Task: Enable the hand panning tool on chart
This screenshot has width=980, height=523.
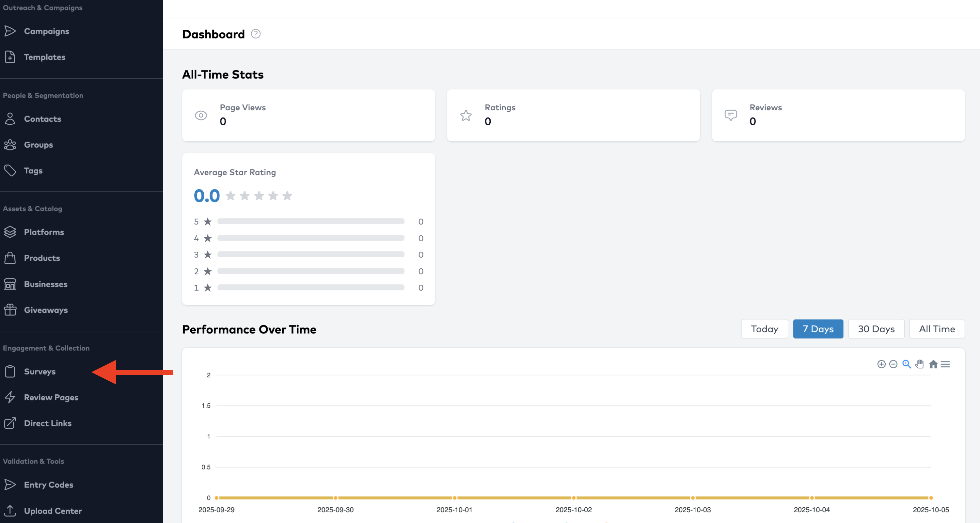Action: 920,364
